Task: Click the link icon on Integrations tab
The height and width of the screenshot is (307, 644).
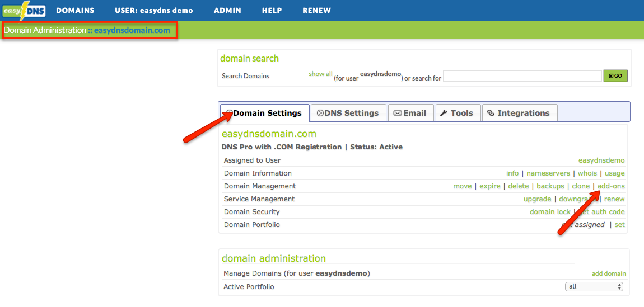Action: tap(491, 113)
